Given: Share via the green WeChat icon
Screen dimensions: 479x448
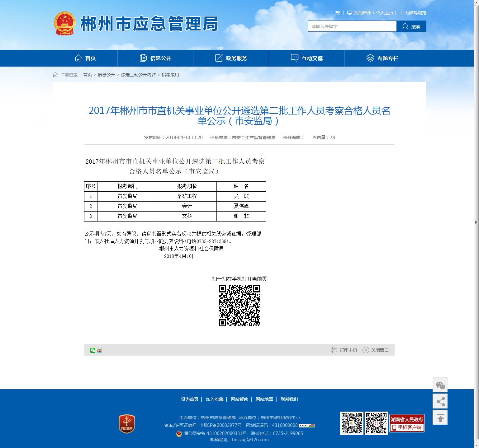Looking at the screenshot, I should (93, 350).
